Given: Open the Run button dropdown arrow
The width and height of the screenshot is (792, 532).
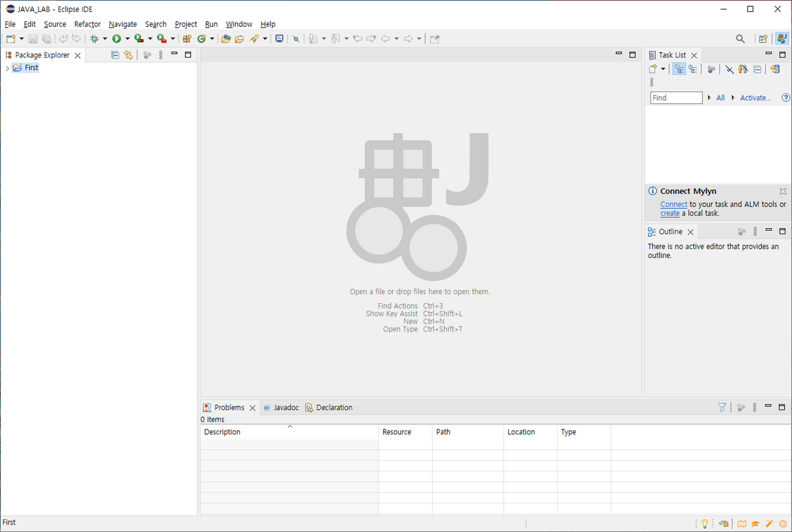Looking at the screenshot, I should [127, 38].
